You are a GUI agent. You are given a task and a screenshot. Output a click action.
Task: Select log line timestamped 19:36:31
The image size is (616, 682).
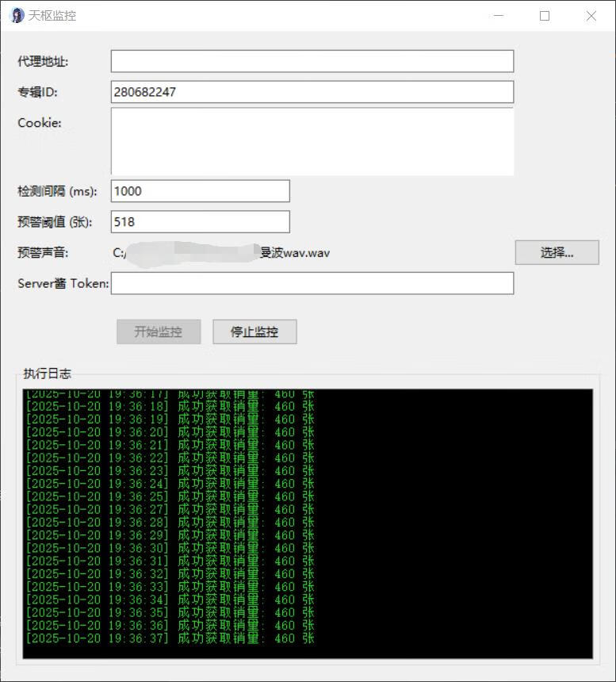[170, 561]
